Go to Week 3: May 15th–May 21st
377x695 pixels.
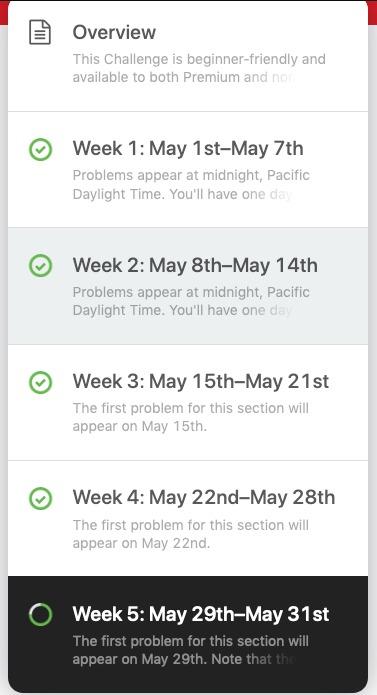[x=188, y=402]
